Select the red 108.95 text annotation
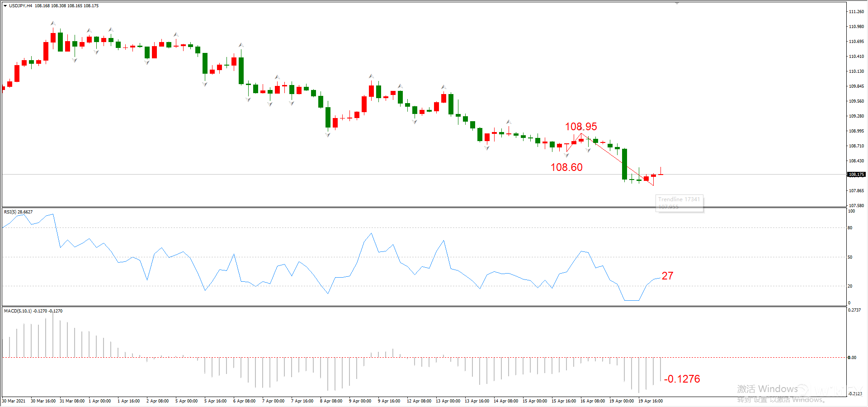The height and width of the screenshot is (407, 868). [x=581, y=127]
